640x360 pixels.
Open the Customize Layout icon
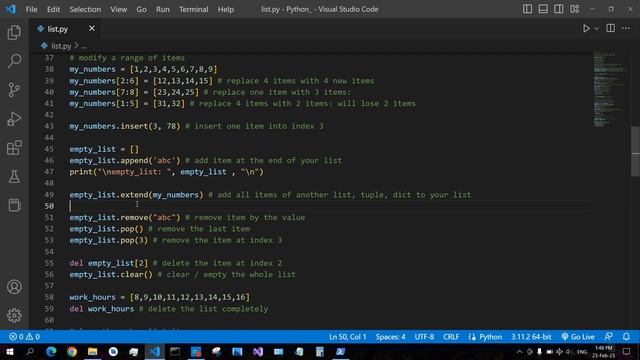(575, 9)
